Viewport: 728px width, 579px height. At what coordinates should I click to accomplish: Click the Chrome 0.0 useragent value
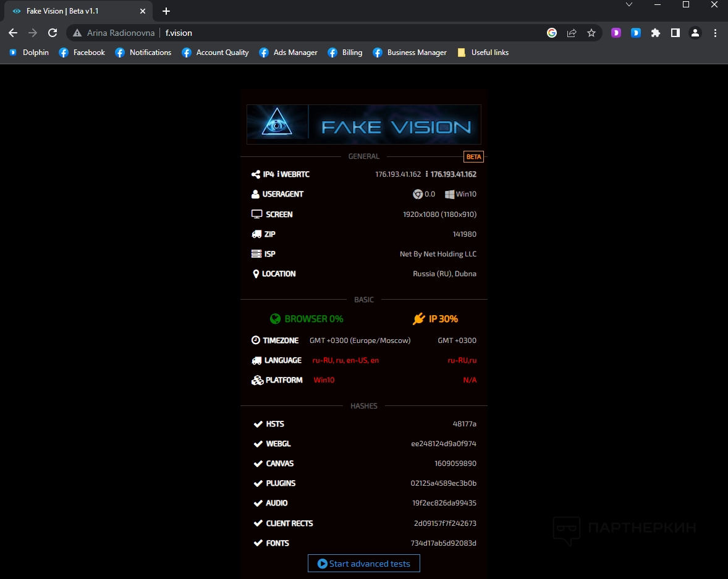[424, 194]
